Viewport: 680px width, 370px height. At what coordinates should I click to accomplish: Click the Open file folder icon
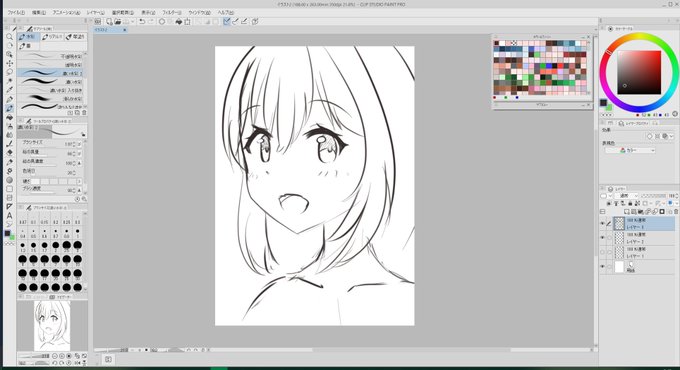tap(118, 22)
